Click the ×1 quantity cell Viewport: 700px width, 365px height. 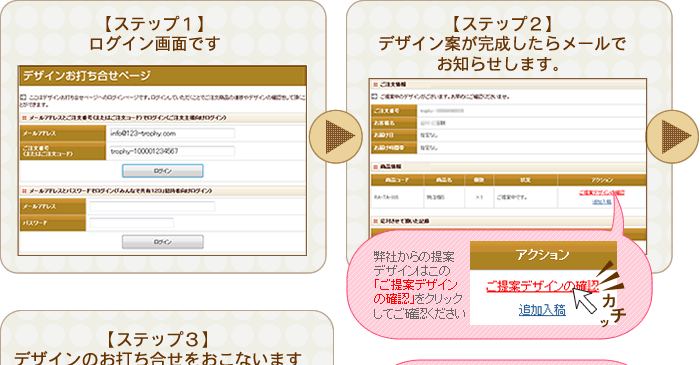pyautogui.click(x=479, y=197)
